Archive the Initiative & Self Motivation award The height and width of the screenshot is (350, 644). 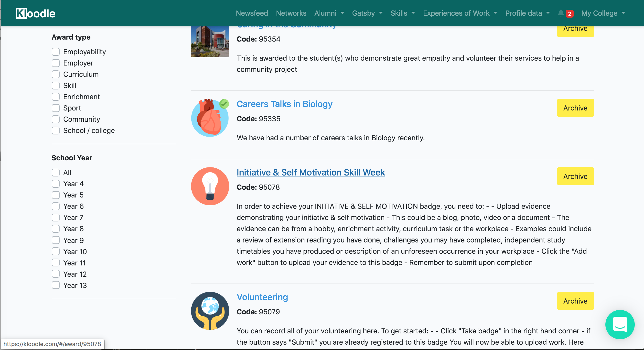575,176
